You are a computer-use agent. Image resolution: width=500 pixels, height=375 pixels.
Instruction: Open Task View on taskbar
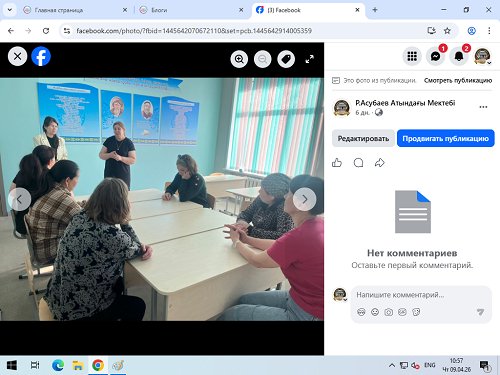click(35, 365)
